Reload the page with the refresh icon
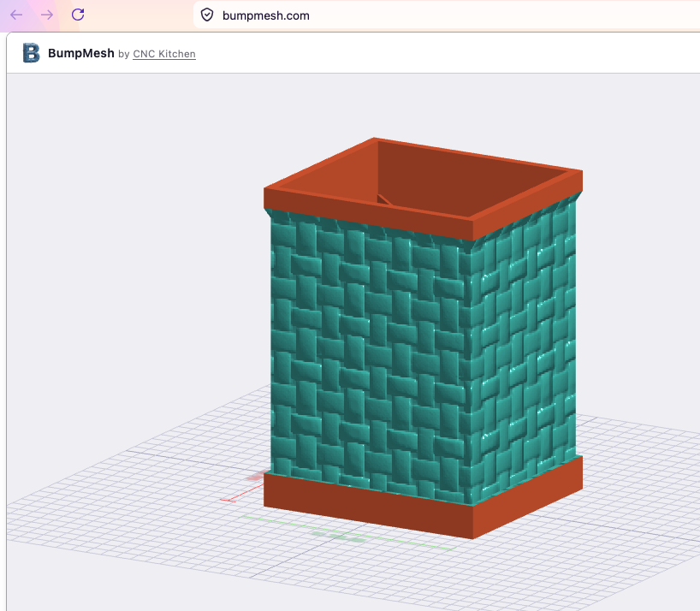The height and width of the screenshot is (611, 700). point(78,15)
